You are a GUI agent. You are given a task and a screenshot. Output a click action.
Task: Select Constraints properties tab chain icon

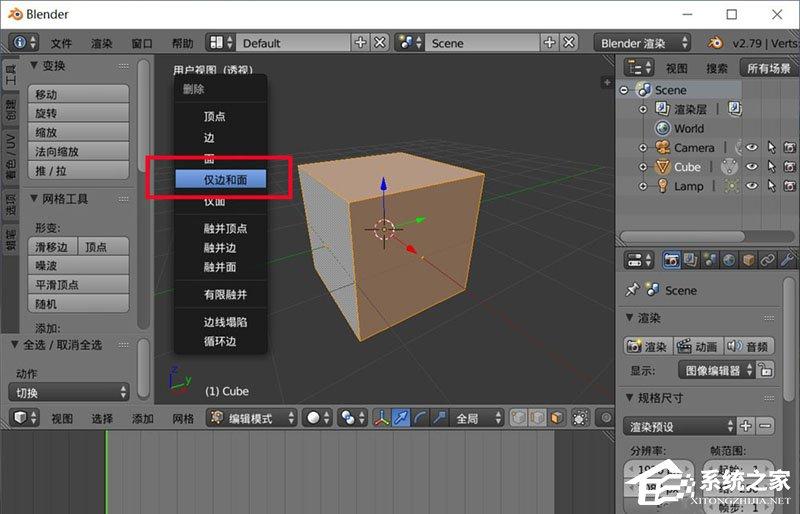(768, 260)
